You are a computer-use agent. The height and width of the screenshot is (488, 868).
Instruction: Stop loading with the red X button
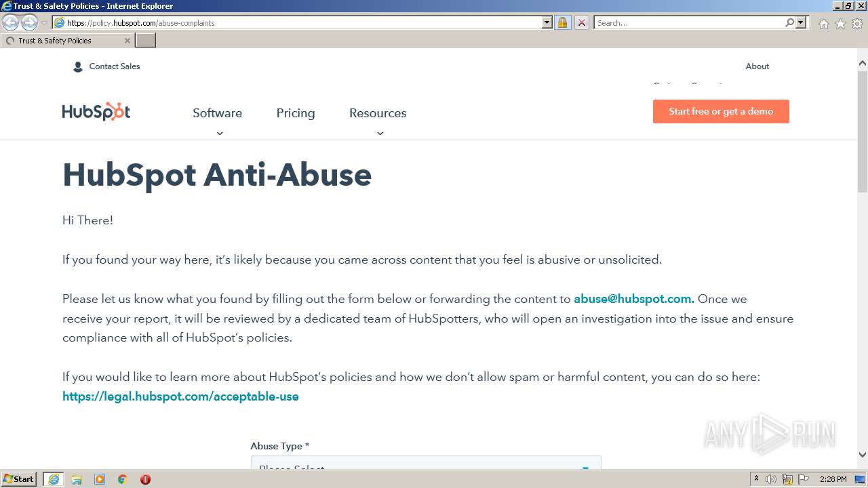tap(582, 22)
